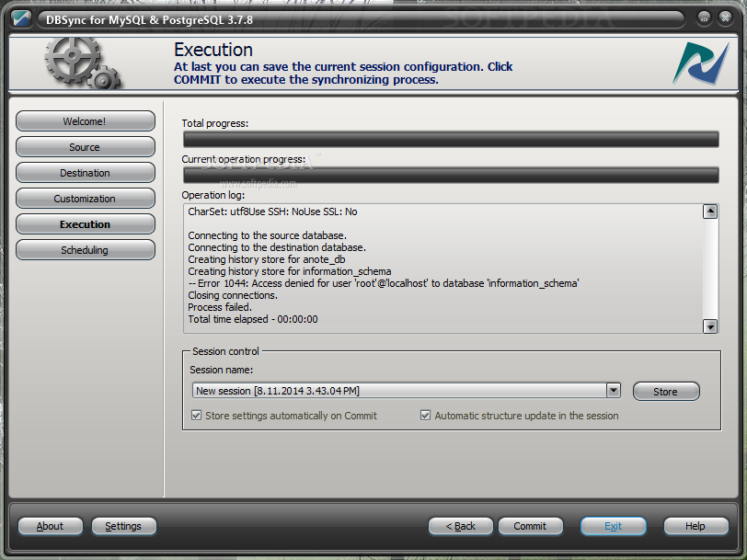Image resolution: width=747 pixels, height=560 pixels.
Task: Click log line 'Connecting to the source database.'
Action: pos(268,235)
